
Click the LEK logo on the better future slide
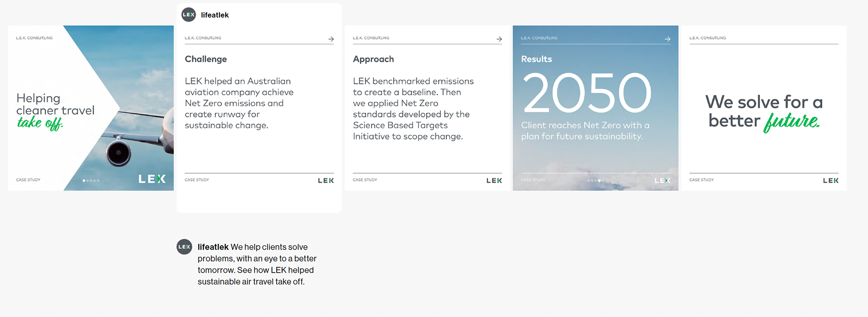click(830, 181)
